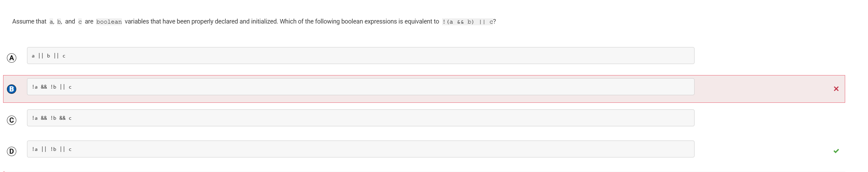Pick answer option D circle

point(11,151)
